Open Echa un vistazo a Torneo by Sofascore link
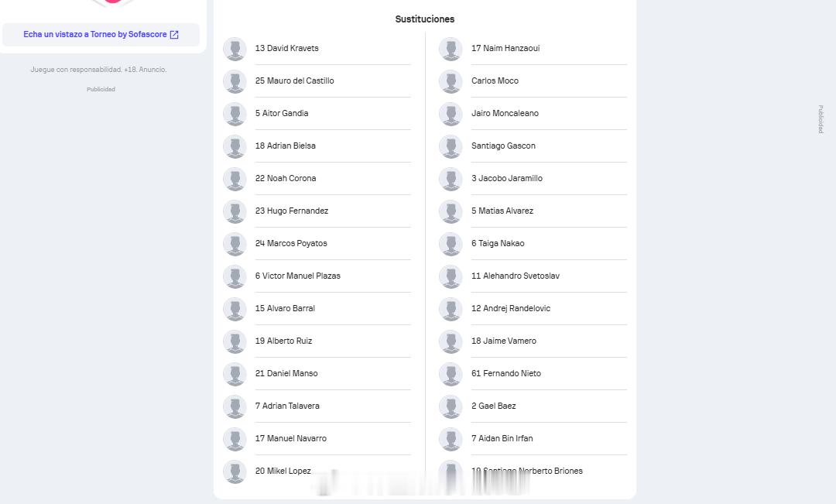This screenshot has height=504, width=836. (101, 35)
